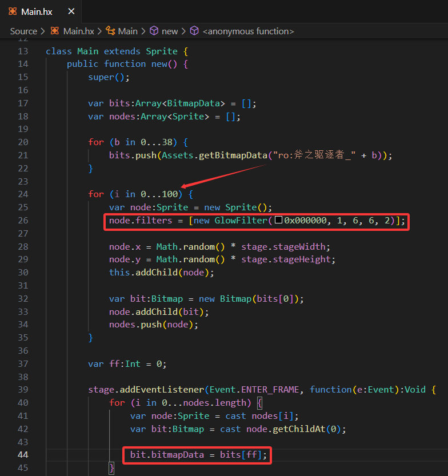
Task: Click "Event.ENTER_FRAME" constant
Action: coord(254,390)
